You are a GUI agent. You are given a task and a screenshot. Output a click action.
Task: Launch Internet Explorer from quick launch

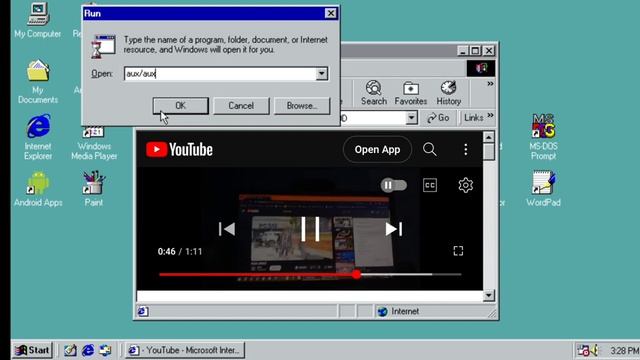tap(88, 350)
